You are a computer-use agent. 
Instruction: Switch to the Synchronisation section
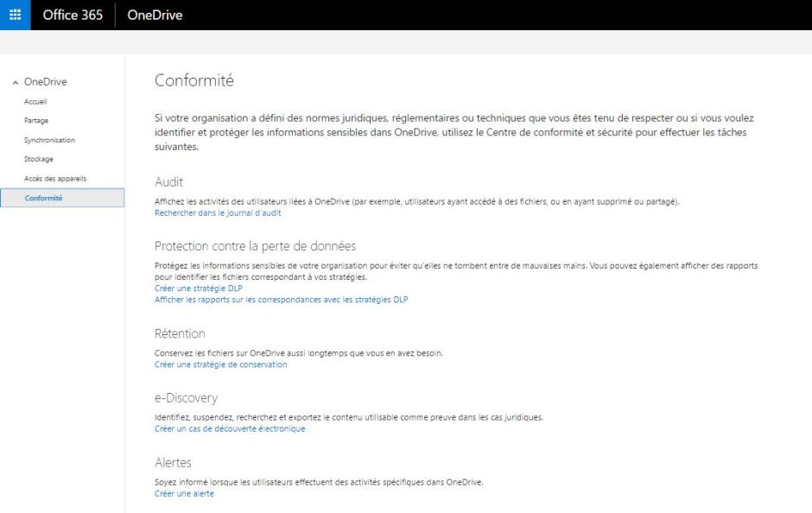(49, 140)
